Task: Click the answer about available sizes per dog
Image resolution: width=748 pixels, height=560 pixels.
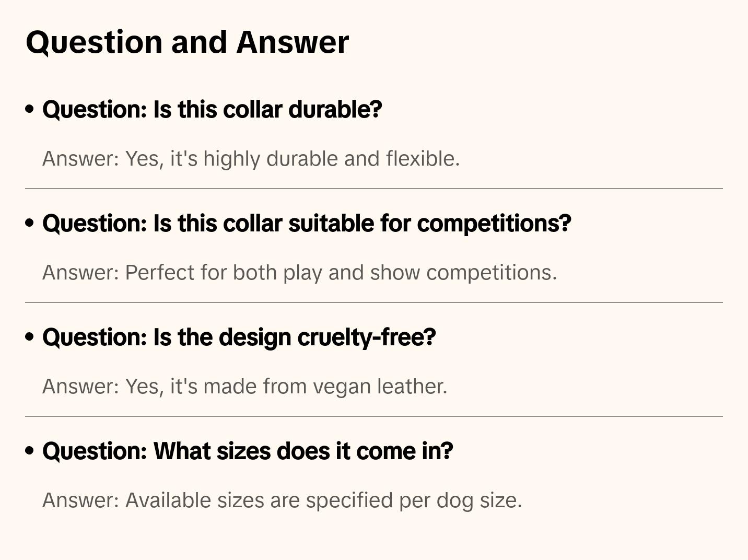Action: tap(282, 500)
